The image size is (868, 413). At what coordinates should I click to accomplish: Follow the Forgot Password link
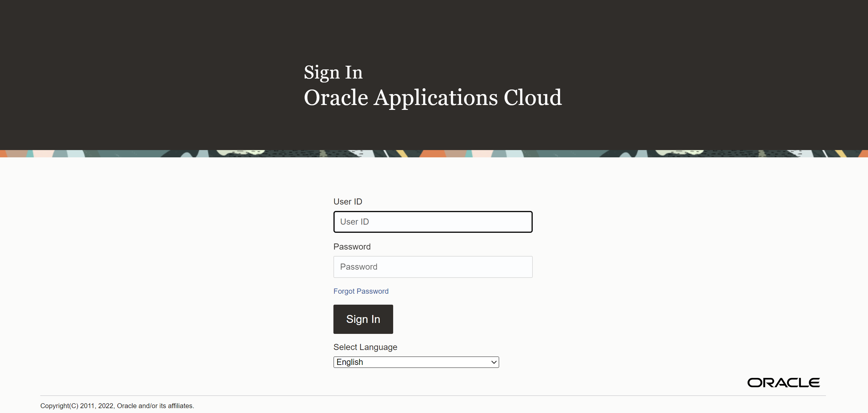[361, 291]
